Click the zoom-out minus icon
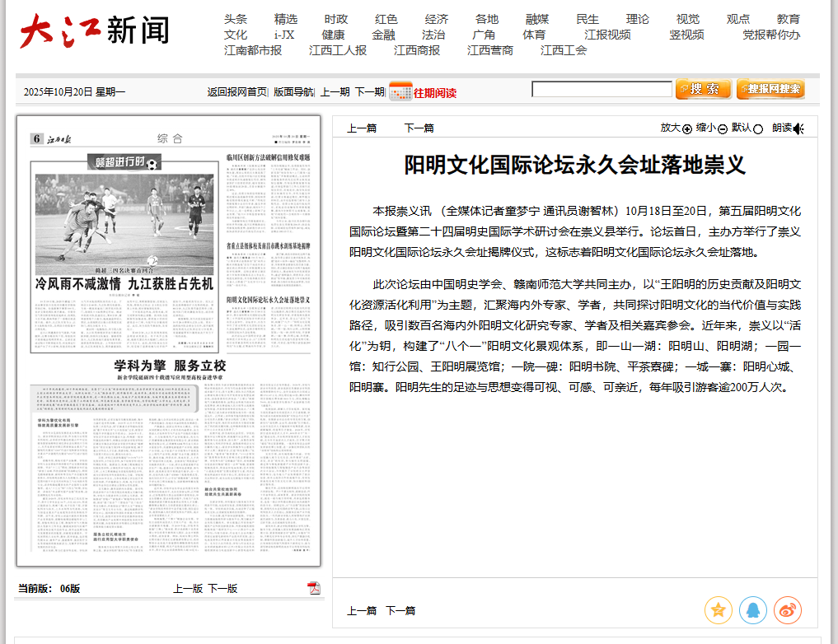838x644 pixels. pyautogui.click(x=723, y=128)
